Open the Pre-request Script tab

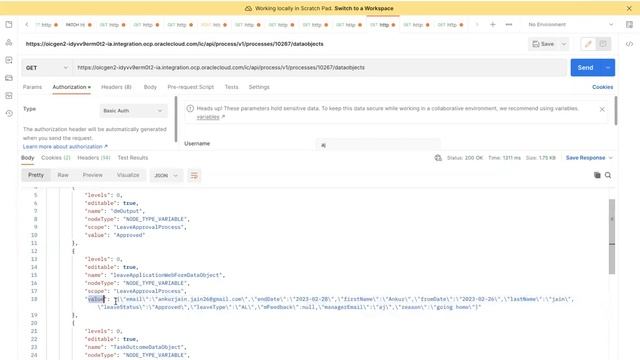click(191, 87)
